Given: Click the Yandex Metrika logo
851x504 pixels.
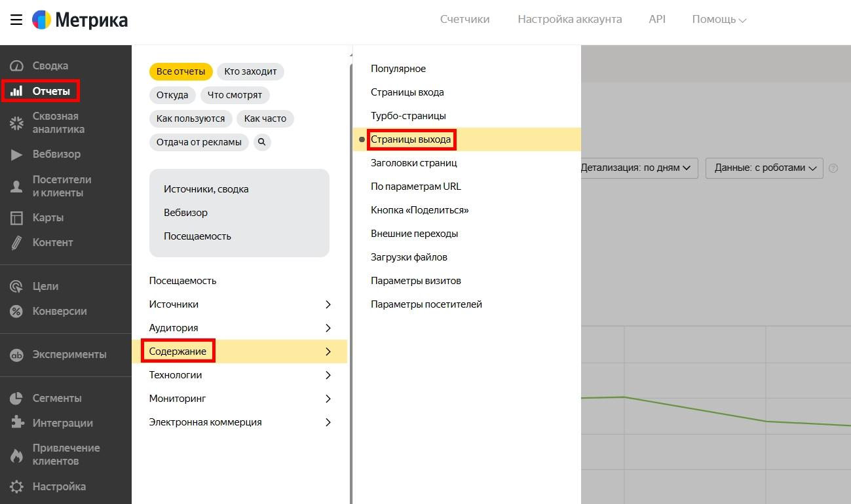Looking at the screenshot, I should [x=80, y=20].
